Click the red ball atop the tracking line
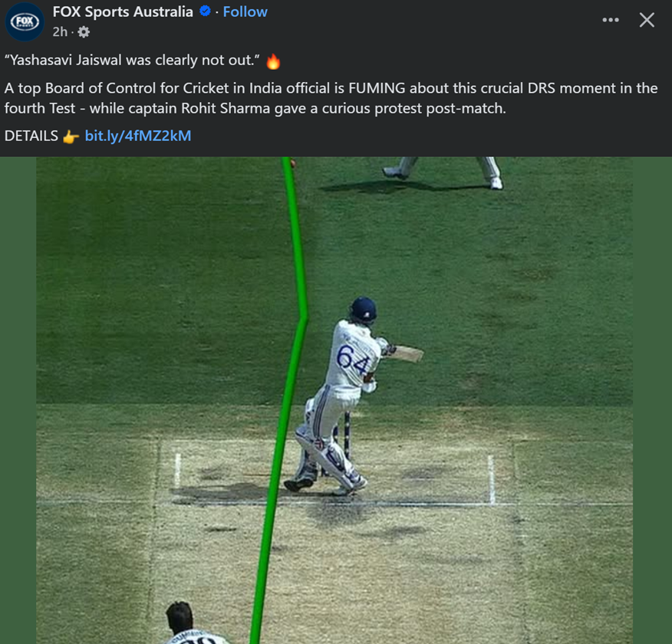 [x=293, y=163]
